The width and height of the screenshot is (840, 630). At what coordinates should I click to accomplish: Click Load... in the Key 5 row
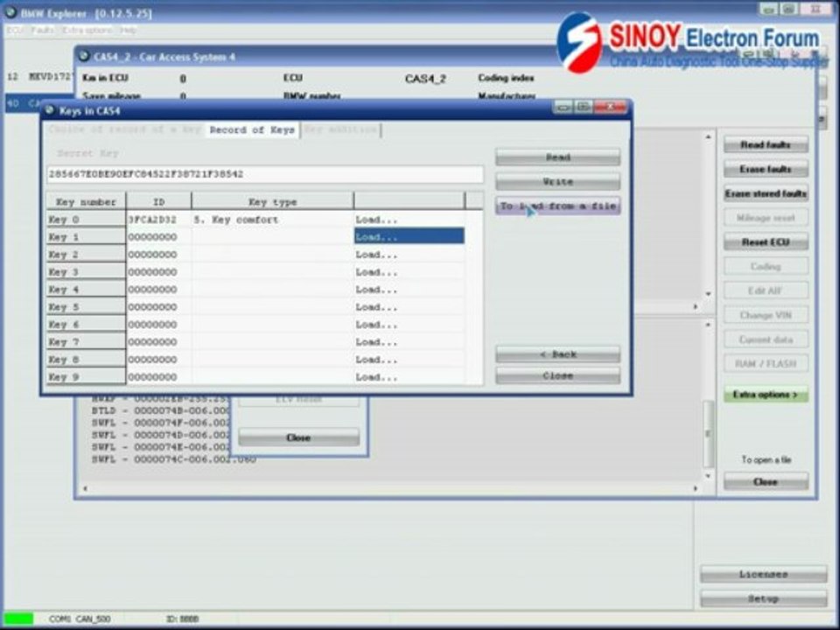pyautogui.click(x=409, y=307)
